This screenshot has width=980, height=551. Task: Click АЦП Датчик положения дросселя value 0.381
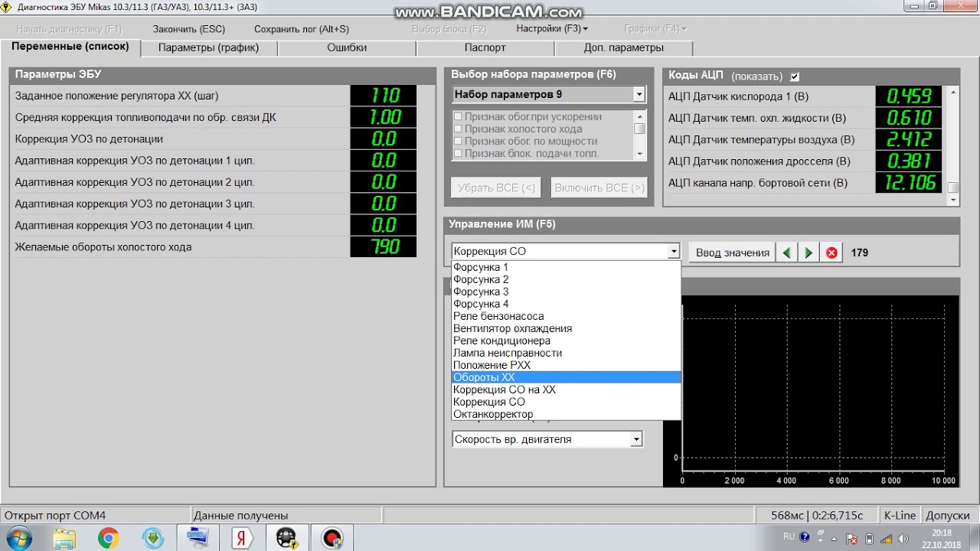909,161
